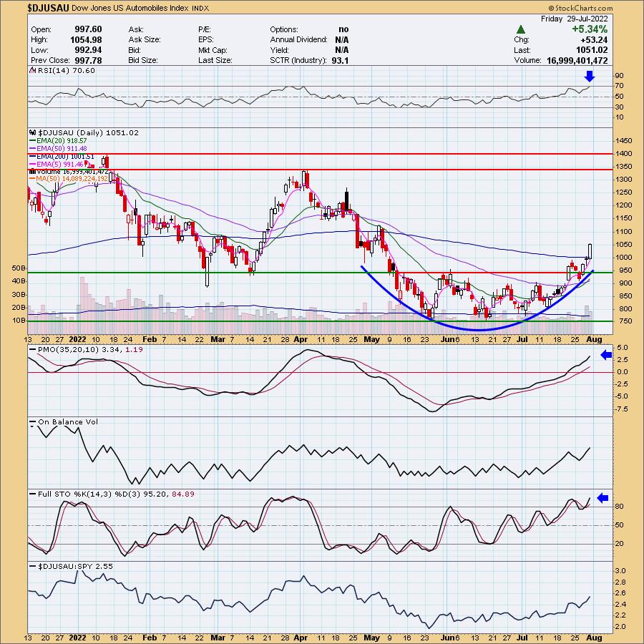Click the $DJUSAU (Daily) 1051.02 legend
This screenshot has width=644, height=644.
point(88,132)
